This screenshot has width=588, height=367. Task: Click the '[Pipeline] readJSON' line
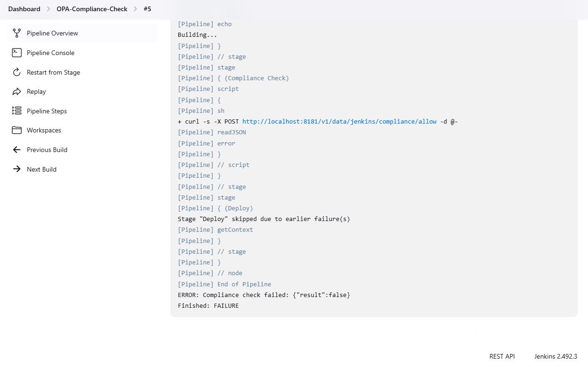coord(212,132)
